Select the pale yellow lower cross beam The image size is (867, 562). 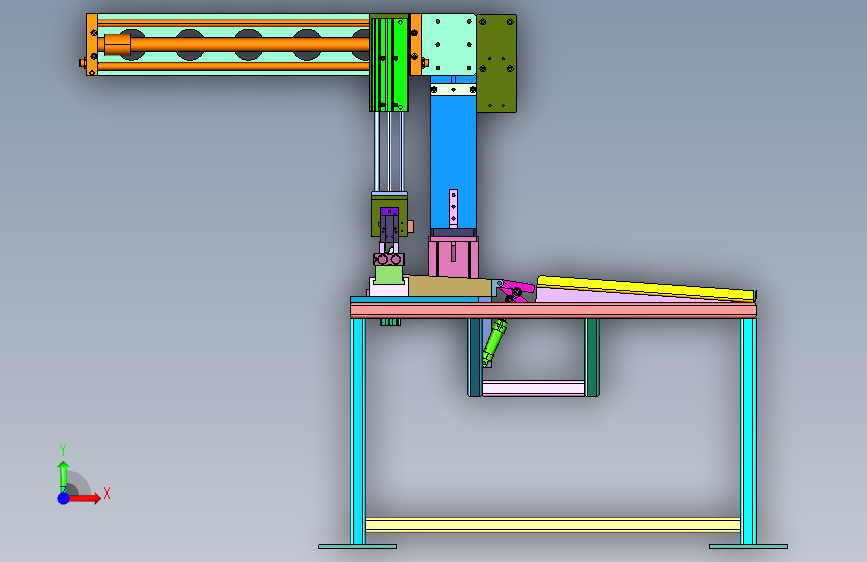click(x=553, y=525)
